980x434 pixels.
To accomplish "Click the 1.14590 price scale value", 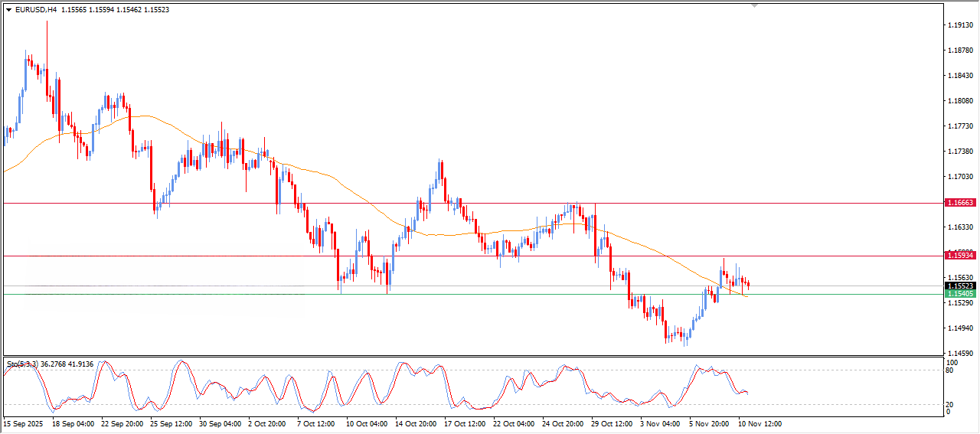I will click(x=960, y=353).
